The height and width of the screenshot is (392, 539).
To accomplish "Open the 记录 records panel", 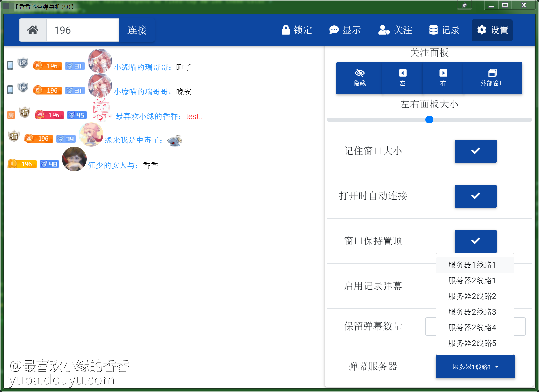I will pos(444,30).
